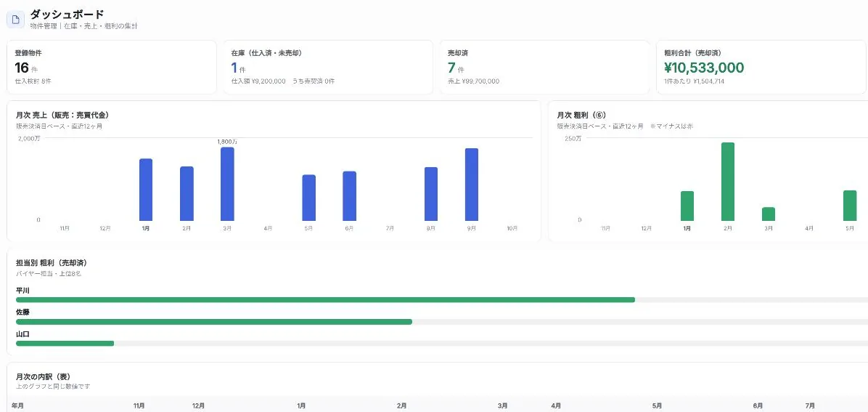Viewport: 868px width, 412px height.
Task: Click the tallest 2月 bar in 月次 粗利 chart
Action: pyautogui.click(x=728, y=182)
